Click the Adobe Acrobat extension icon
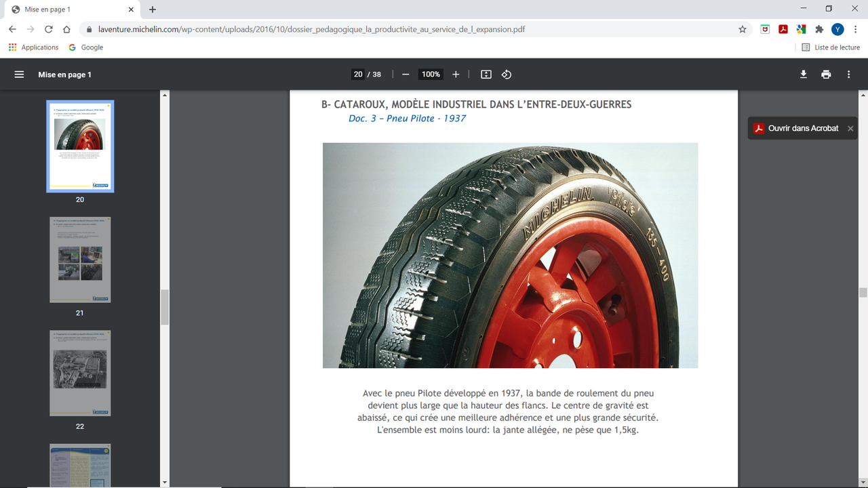 pyautogui.click(x=783, y=29)
